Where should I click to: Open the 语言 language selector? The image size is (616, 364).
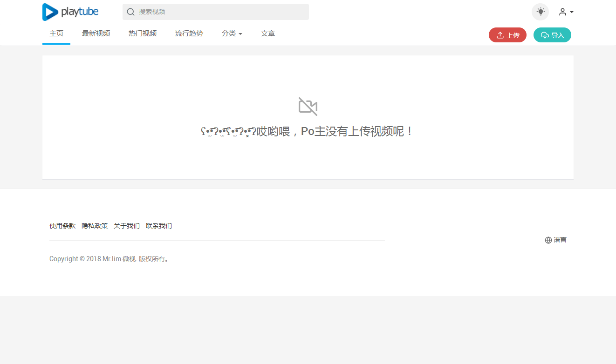555,240
